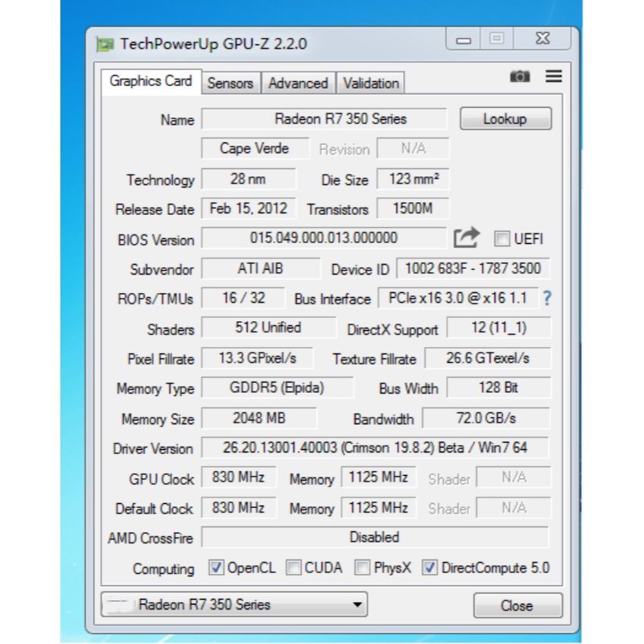Click the Pixel Fillrate 13.3 GPixel/s value
The height and width of the screenshot is (644, 644).
click(258, 358)
